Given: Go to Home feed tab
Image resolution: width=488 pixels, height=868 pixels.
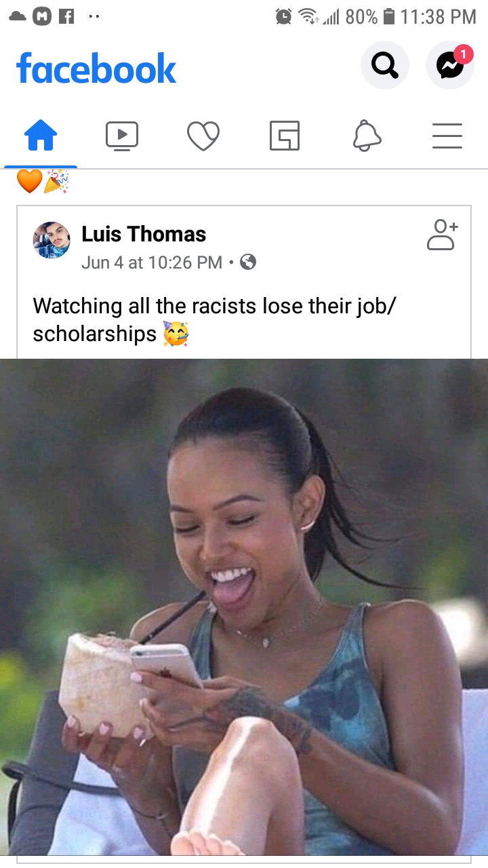Looking at the screenshot, I should click(41, 136).
